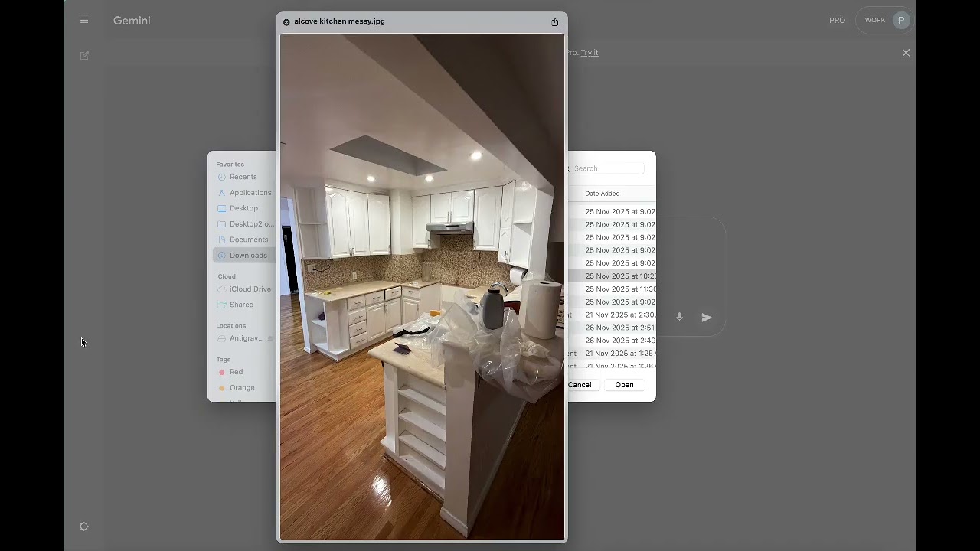Click Cancel in the file dialog

580,385
